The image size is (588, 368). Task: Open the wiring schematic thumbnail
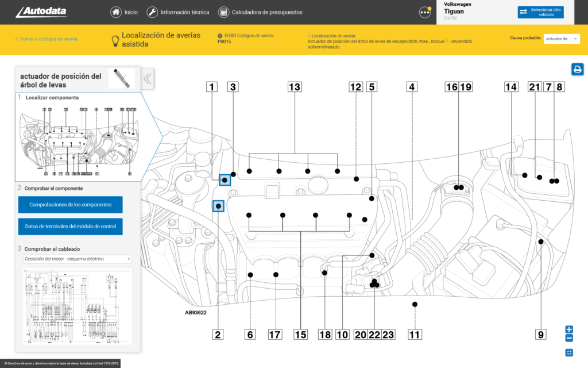click(x=77, y=305)
